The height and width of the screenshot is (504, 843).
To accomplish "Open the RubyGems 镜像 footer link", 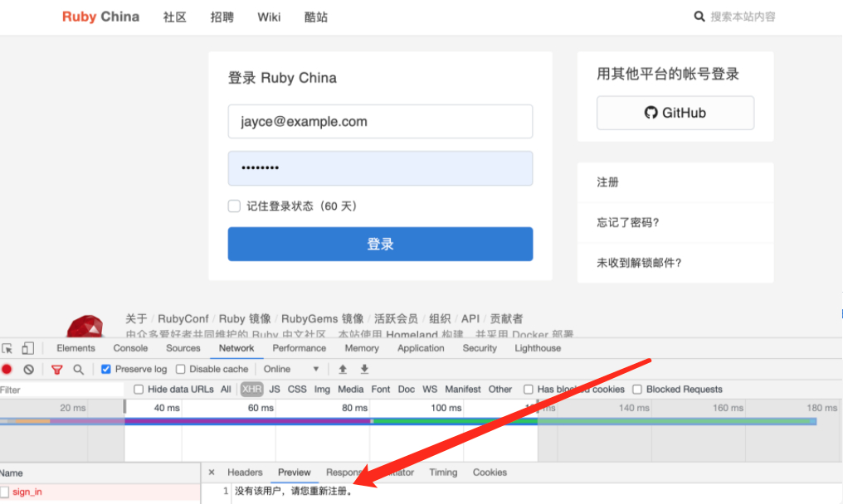I will (323, 318).
